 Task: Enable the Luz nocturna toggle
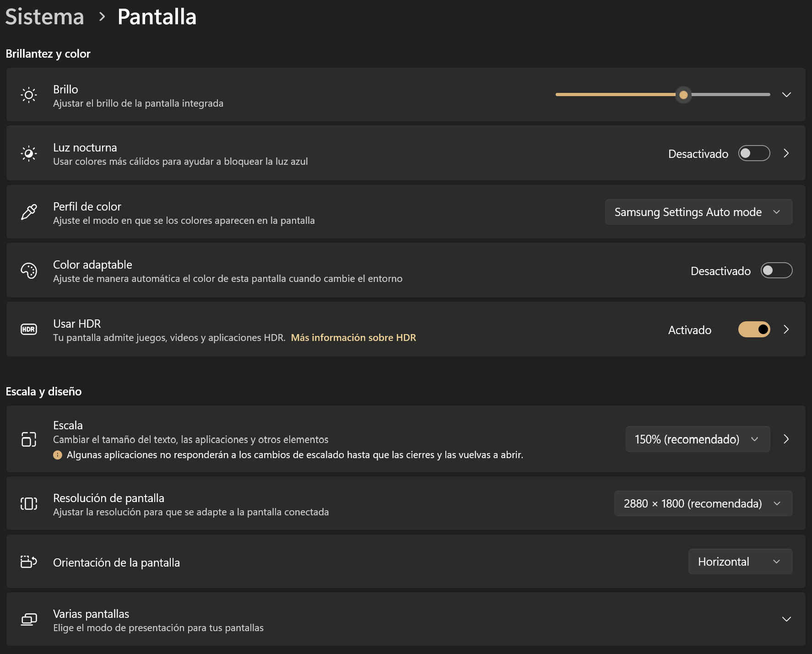754,153
